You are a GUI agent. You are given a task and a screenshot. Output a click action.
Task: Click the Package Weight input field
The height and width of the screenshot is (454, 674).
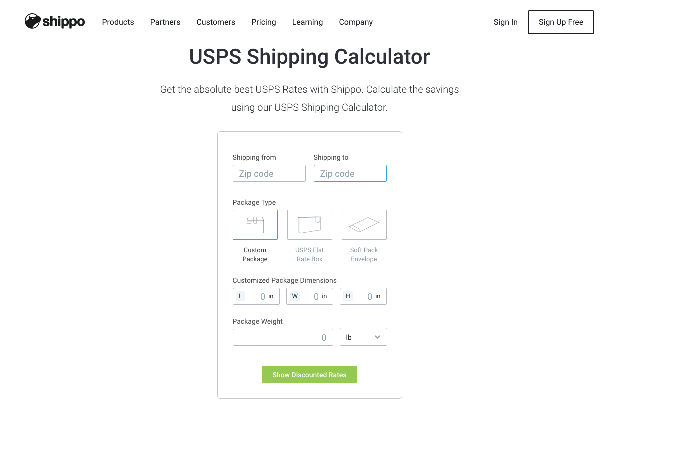tap(283, 338)
